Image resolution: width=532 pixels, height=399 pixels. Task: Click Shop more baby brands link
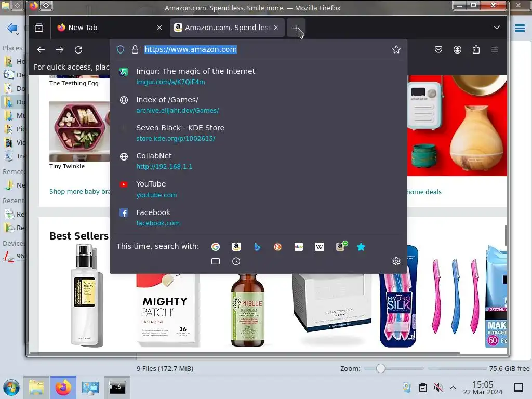pos(79,191)
